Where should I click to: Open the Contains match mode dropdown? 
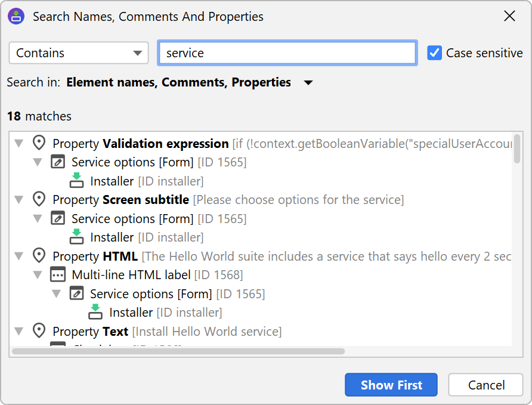[x=78, y=53]
